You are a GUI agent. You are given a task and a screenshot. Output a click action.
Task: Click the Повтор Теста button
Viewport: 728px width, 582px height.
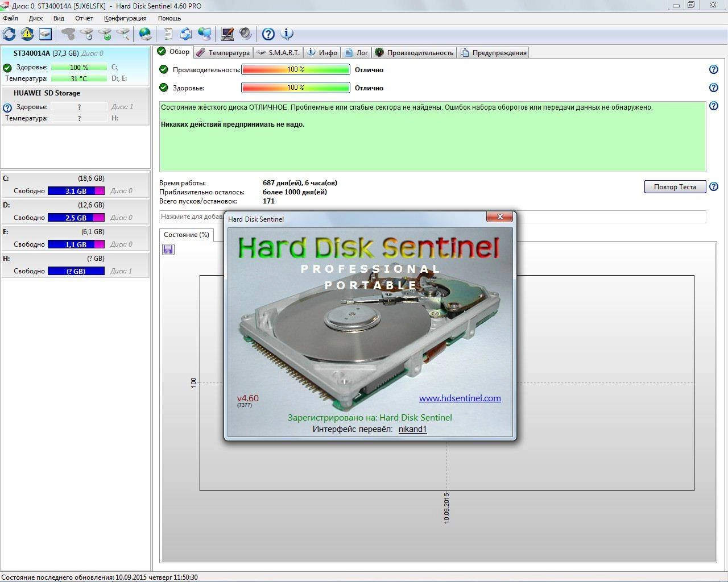675,187
